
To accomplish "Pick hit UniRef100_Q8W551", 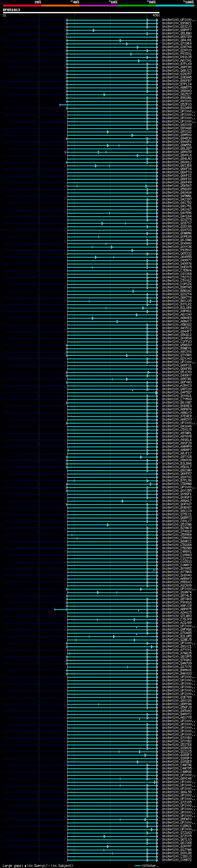I will 176,145.
